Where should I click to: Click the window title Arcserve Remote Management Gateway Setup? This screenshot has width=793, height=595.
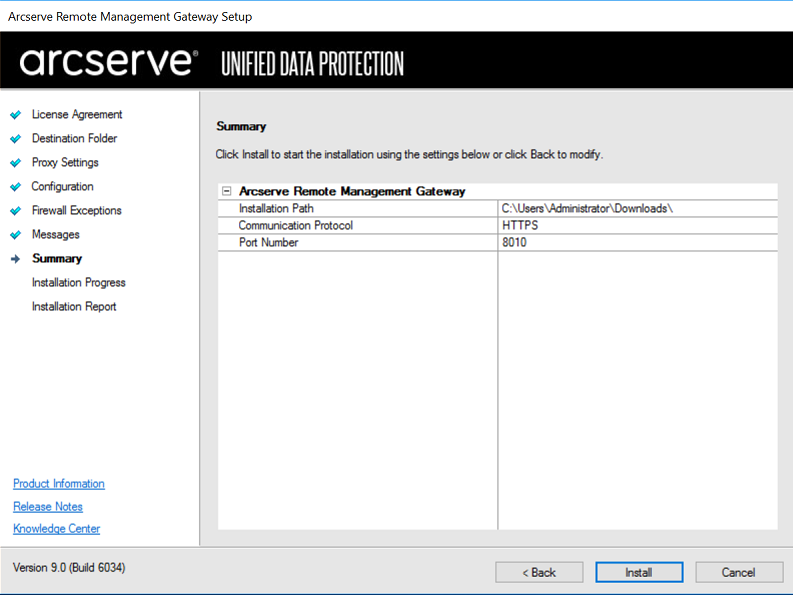tap(130, 17)
